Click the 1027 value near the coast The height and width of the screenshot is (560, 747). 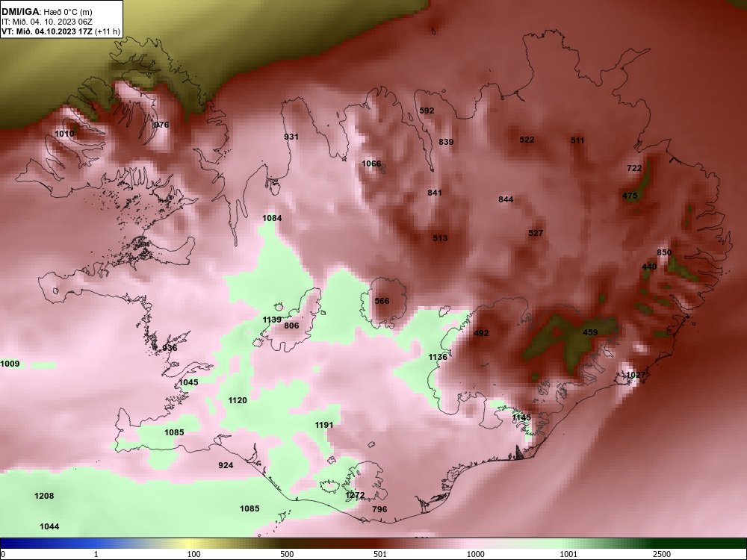click(635, 376)
